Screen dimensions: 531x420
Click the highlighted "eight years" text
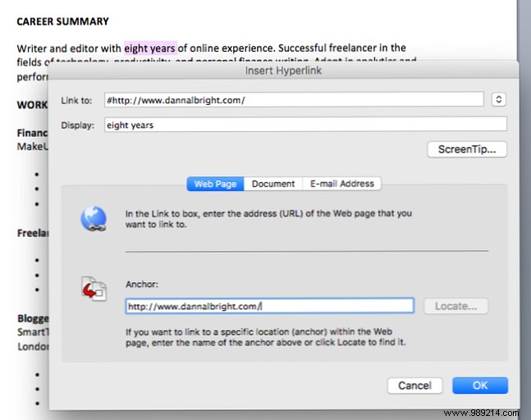[150, 48]
